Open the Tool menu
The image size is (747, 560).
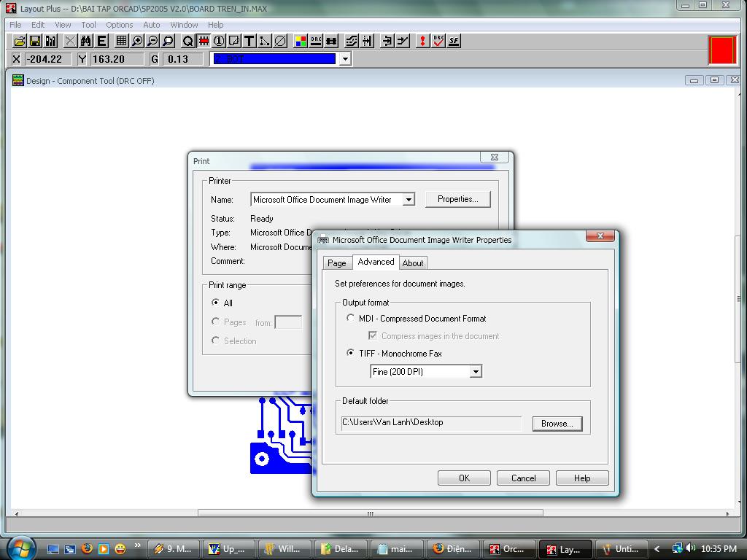tap(88, 25)
